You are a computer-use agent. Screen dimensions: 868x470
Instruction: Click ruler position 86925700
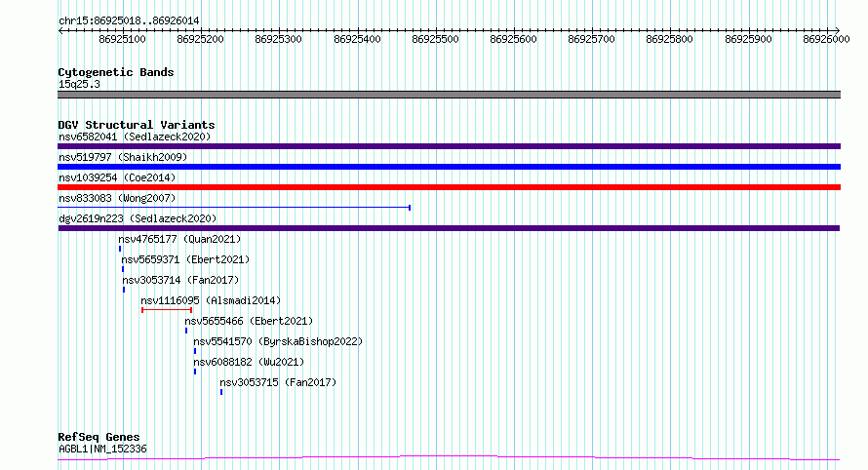pos(592,39)
